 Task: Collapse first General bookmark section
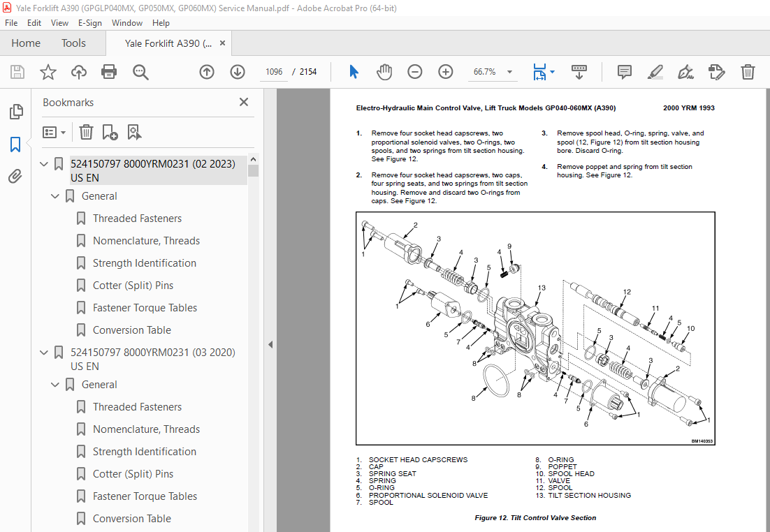point(55,196)
